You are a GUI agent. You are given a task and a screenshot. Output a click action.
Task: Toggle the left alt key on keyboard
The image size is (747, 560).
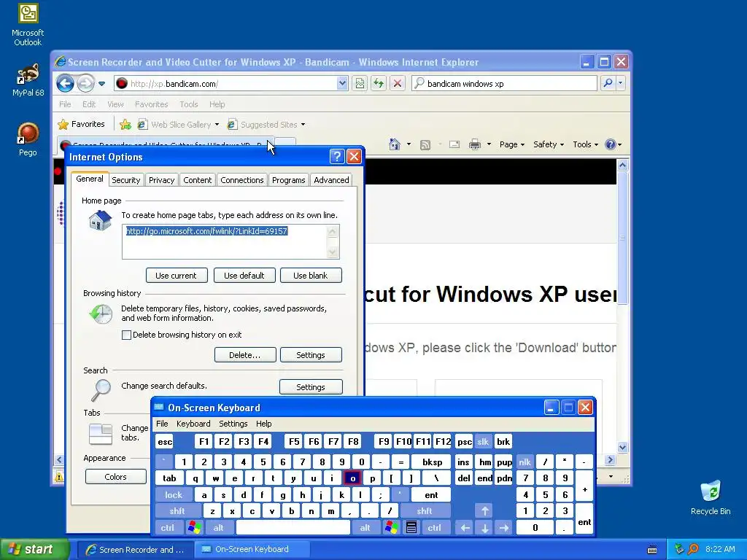[x=218, y=528]
